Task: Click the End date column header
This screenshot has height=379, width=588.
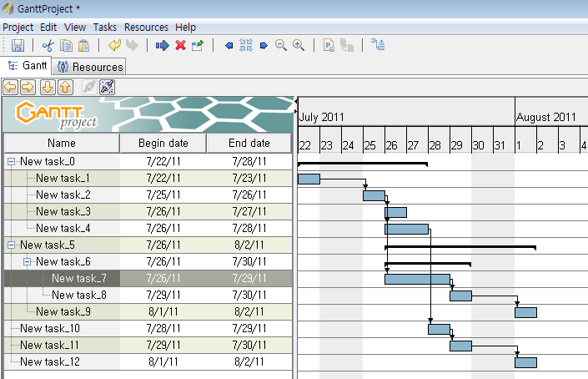Action: point(249,143)
